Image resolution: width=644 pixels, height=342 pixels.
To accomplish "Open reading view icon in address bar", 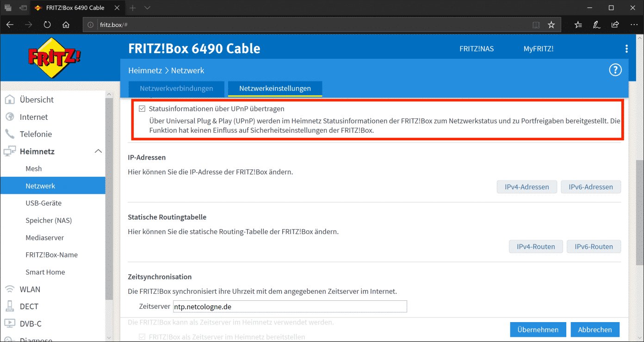I will (x=536, y=25).
